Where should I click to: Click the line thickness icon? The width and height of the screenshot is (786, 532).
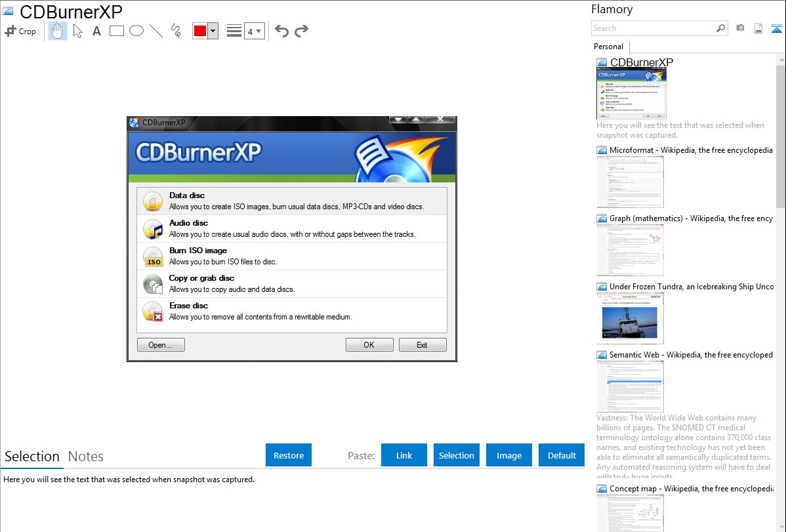pyautogui.click(x=234, y=31)
